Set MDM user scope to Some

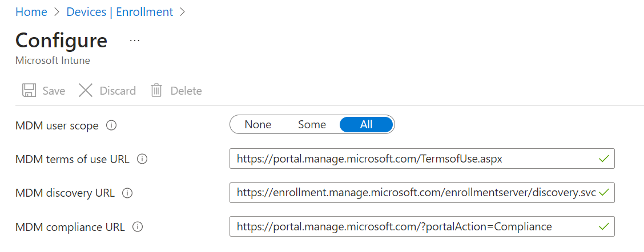click(x=312, y=125)
